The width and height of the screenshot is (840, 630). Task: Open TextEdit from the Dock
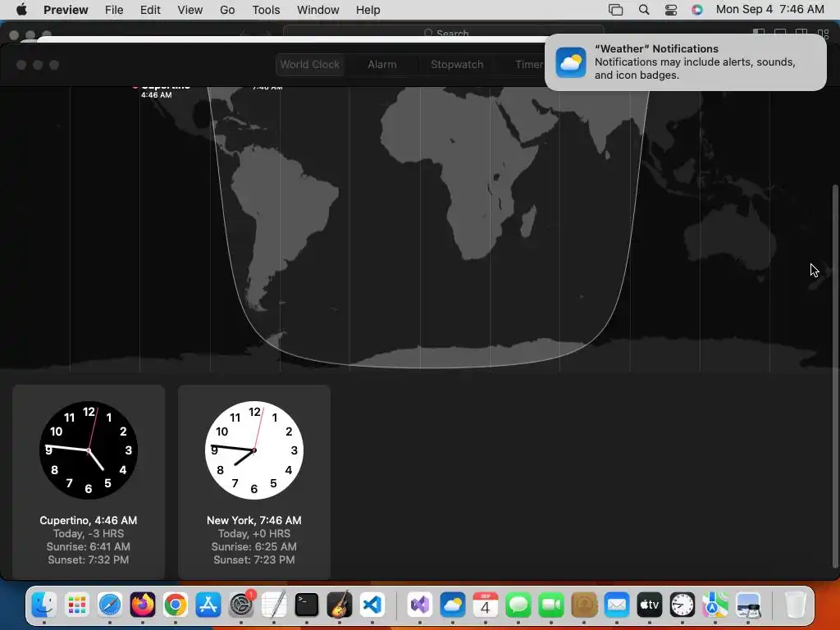274,605
